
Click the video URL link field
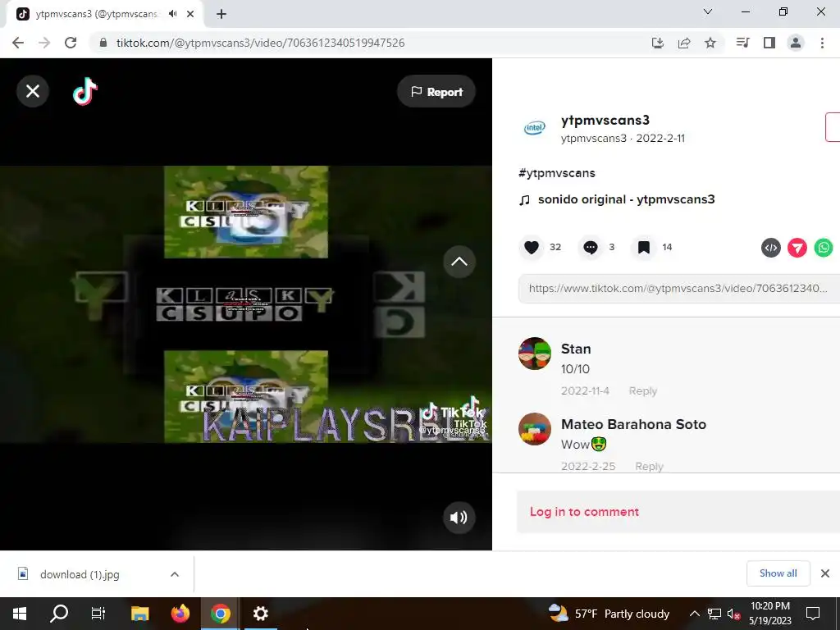(678, 288)
